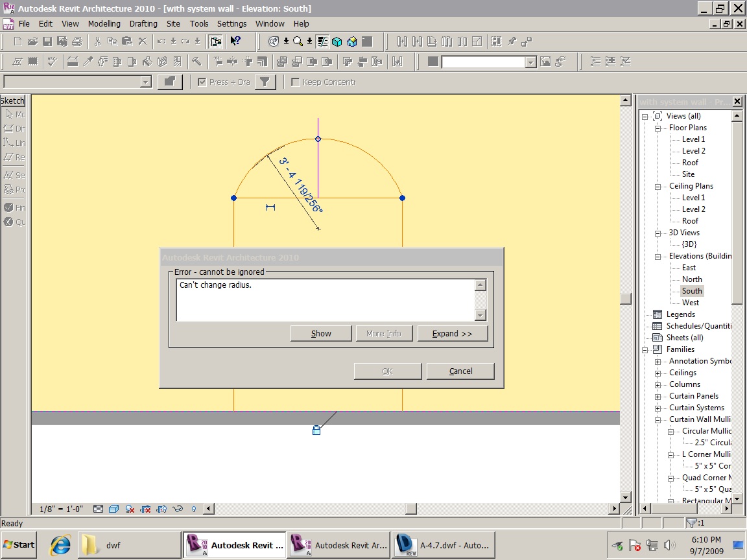Click the Expand >> button

(452, 334)
